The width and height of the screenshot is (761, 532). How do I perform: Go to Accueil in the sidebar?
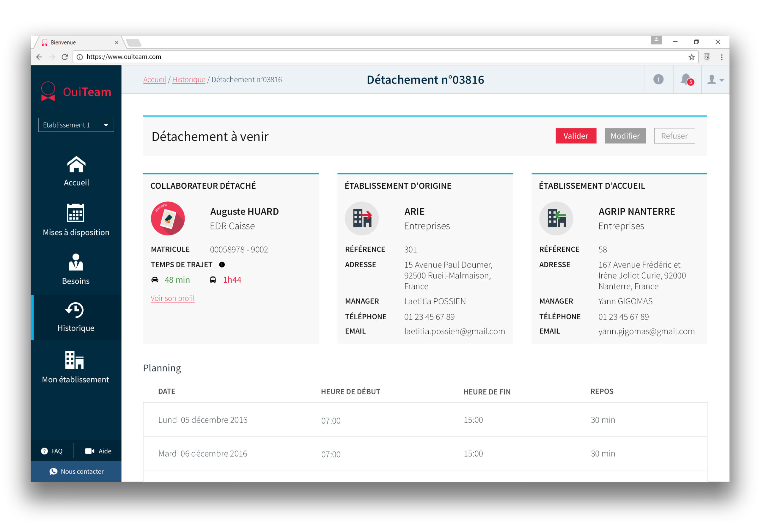click(x=76, y=171)
